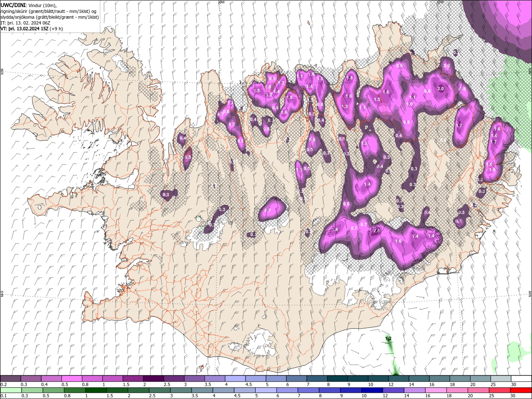The height and width of the screenshot is (399, 532).
Task: Click lower scale swatch between 0.1 and 0.3
Action: 11,390
